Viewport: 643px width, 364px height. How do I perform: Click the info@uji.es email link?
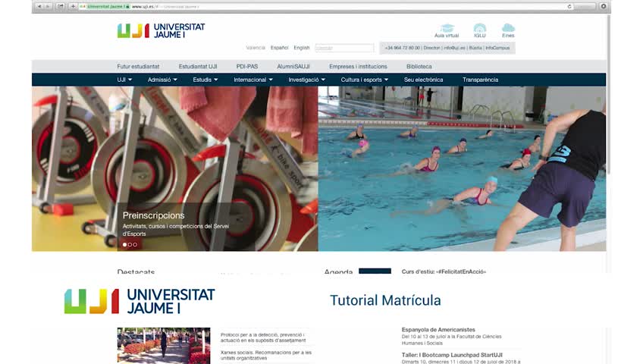click(454, 48)
